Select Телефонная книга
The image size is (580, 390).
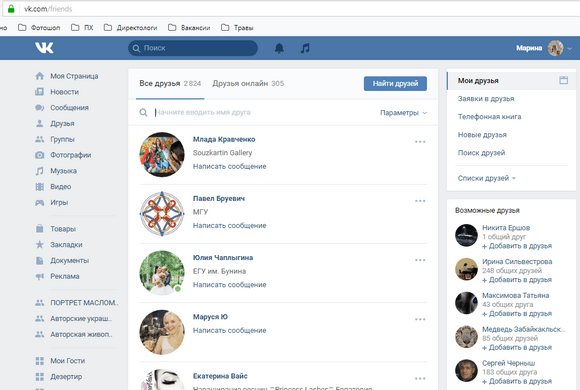tap(489, 117)
